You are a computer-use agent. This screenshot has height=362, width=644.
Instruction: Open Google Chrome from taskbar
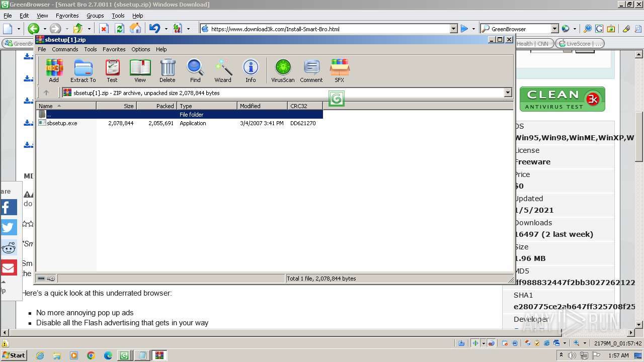(91, 355)
